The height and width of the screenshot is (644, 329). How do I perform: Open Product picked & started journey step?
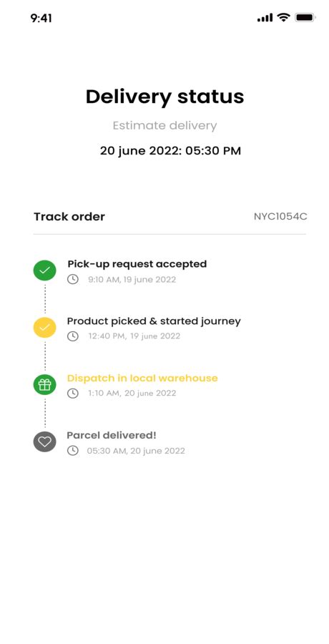point(154,321)
